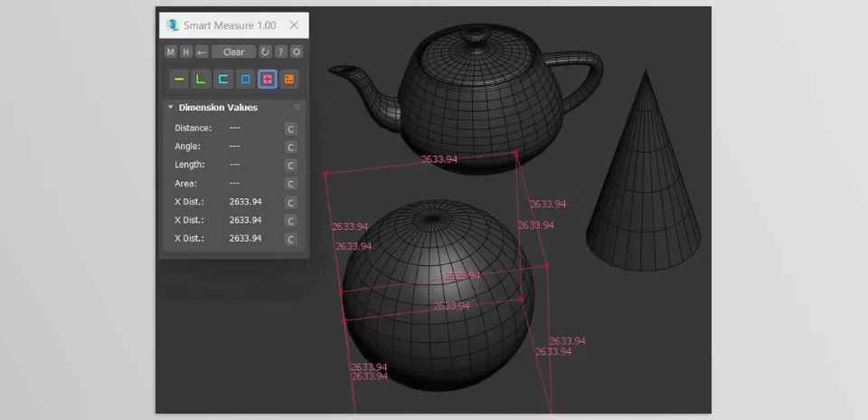The image size is (868, 420).
Task: Close the Smart Measure window
Action: click(x=294, y=25)
